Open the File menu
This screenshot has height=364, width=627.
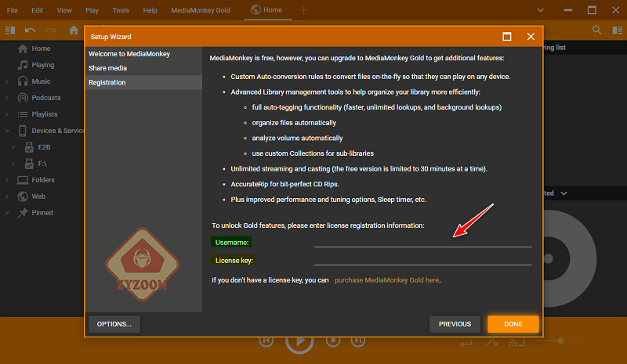[12, 10]
